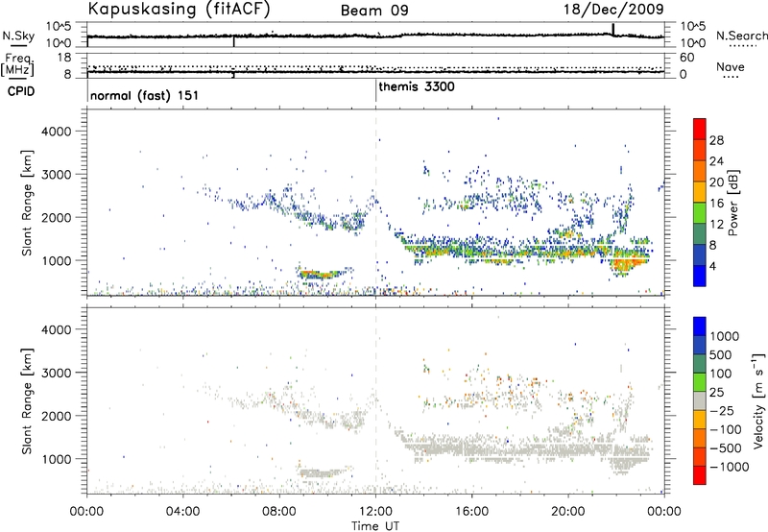Click the title 'Kapuskasing (fitACF)'
This screenshot has width=768, height=532.
[179, 9]
